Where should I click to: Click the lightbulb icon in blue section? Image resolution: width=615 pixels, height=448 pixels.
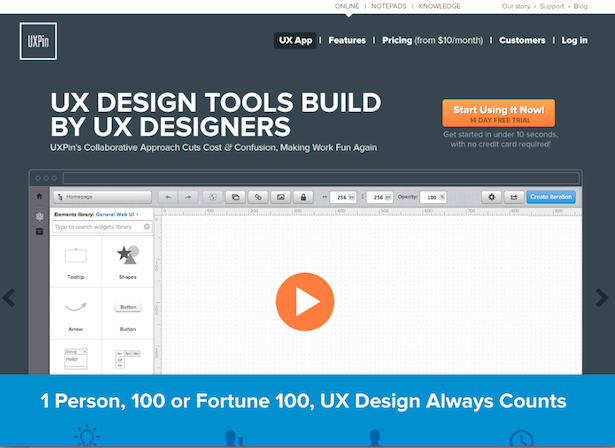point(87,435)
